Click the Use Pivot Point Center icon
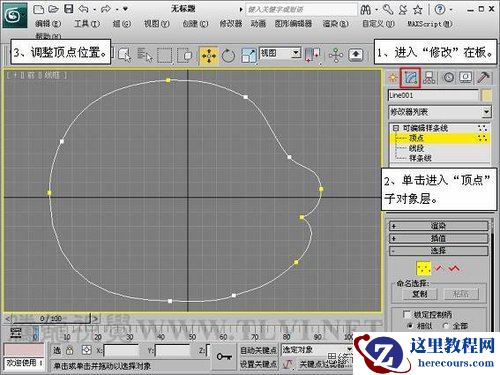Image resolution: width=500 pixels, height=375 pixels. click(x=312, y=55)
